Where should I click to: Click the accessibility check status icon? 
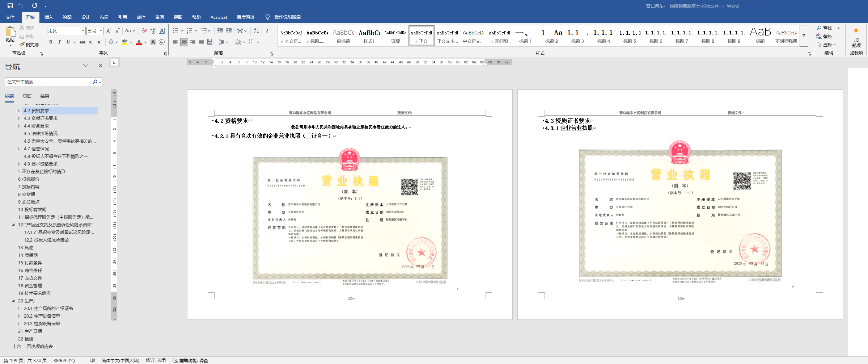[175, 360]
